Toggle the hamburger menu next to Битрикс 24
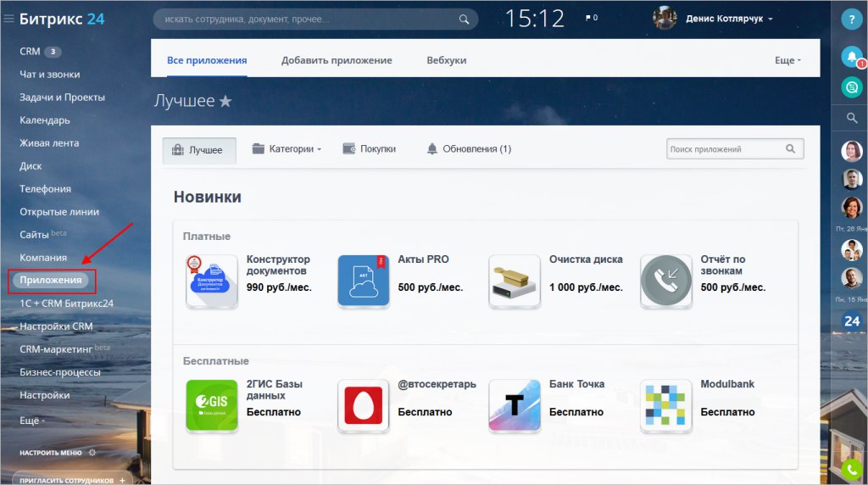The height and width of the screenshot is (485, 868). coord(8,19)
